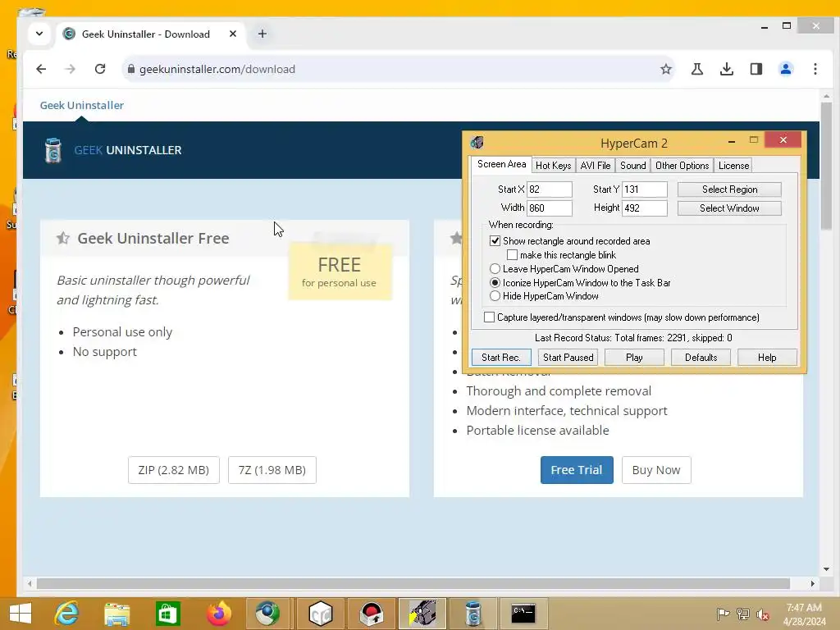The width and height of the screenshot is (840, 630).
Task: Open the HyperCam taskbar icon
Action: pyautogui.click(x=422, y=614)
